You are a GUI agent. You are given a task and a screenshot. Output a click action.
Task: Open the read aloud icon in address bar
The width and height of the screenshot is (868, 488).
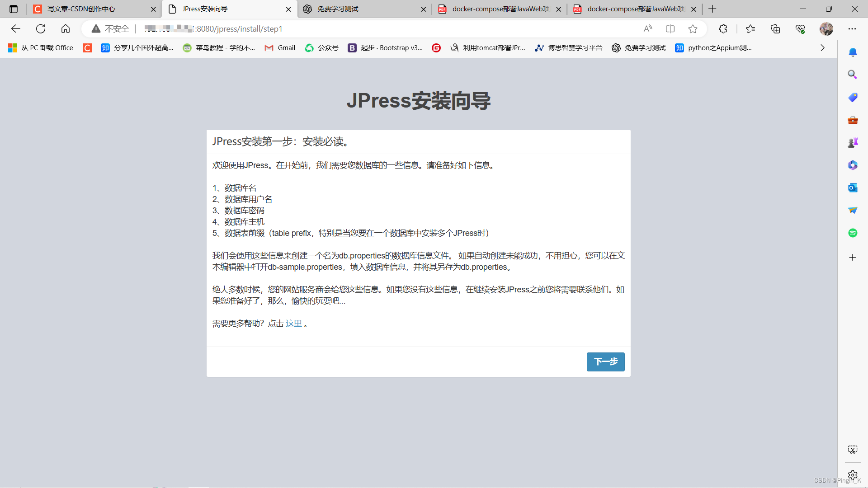(x=648, y=29)
